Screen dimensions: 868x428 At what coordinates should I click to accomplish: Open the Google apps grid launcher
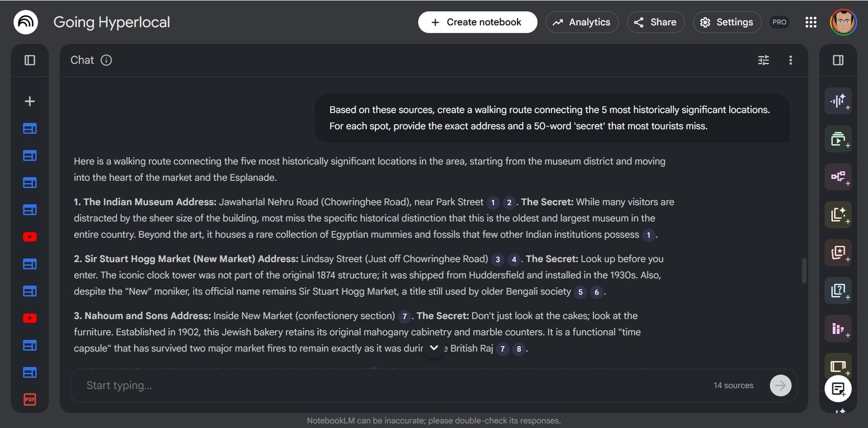point(811,22)
